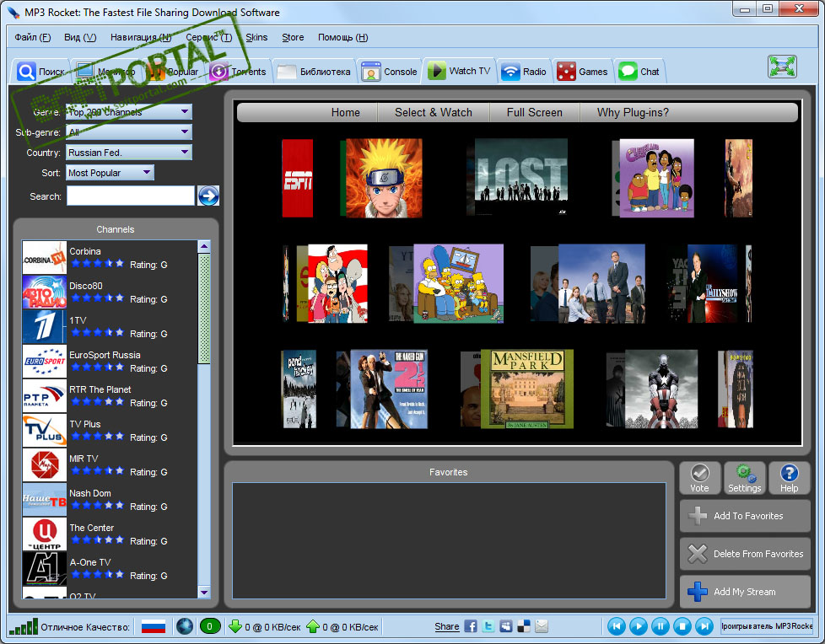Image resolution: width=825 pixels, height=644 pixels.
Task: Click the MIR TV channel logo
Action: 45,464
